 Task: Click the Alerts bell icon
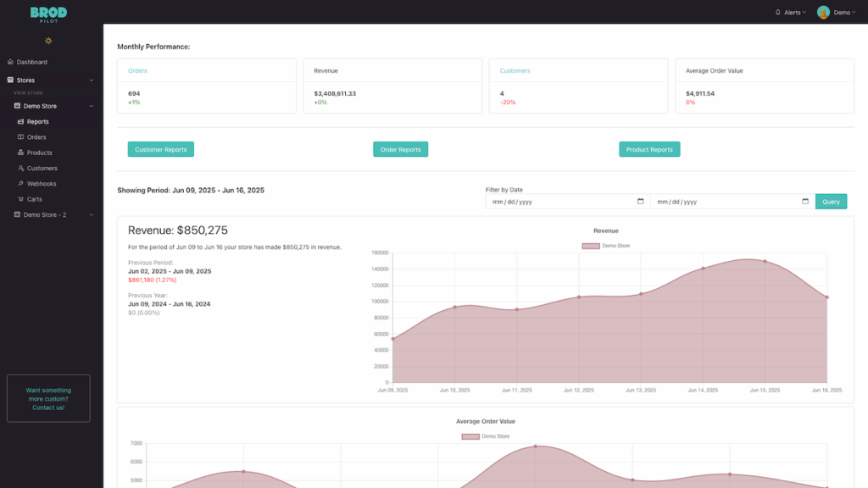point(776,12)
